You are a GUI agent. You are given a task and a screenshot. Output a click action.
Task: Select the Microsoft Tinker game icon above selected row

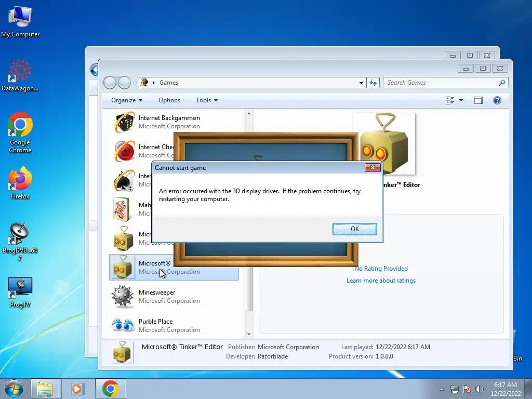pos(123,238)
